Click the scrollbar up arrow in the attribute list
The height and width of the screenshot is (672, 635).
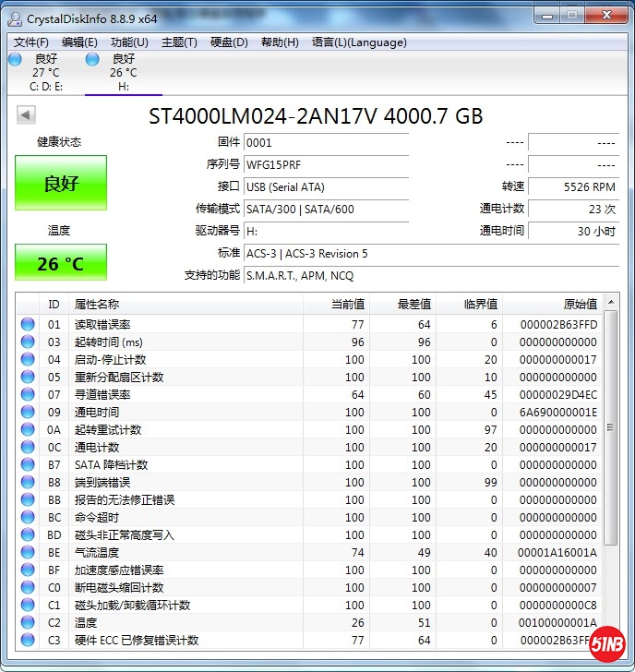coord(611,303)
